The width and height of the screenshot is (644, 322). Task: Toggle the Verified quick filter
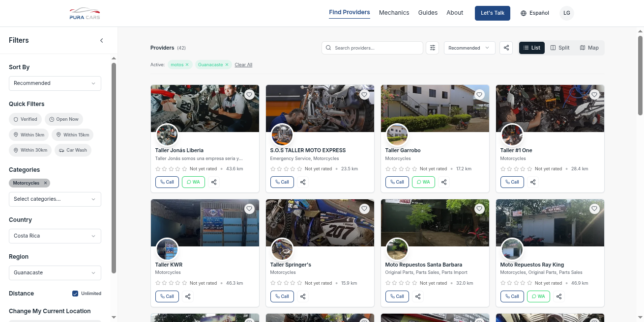pos(26,119)
